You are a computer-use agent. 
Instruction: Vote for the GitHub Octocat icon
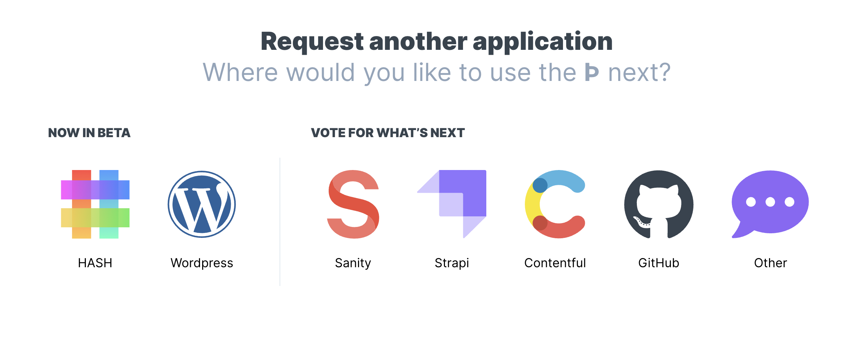658,204
